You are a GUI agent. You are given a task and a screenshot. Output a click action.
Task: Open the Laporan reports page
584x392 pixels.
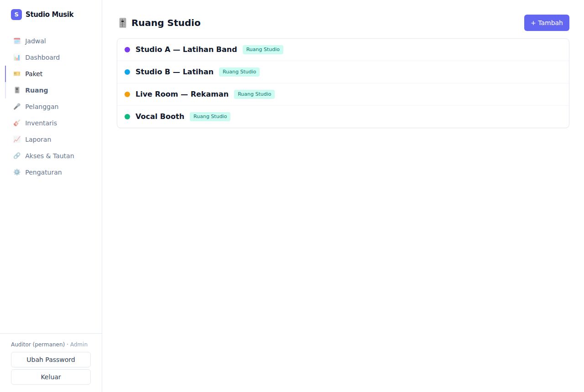click(x=51, y=139)
